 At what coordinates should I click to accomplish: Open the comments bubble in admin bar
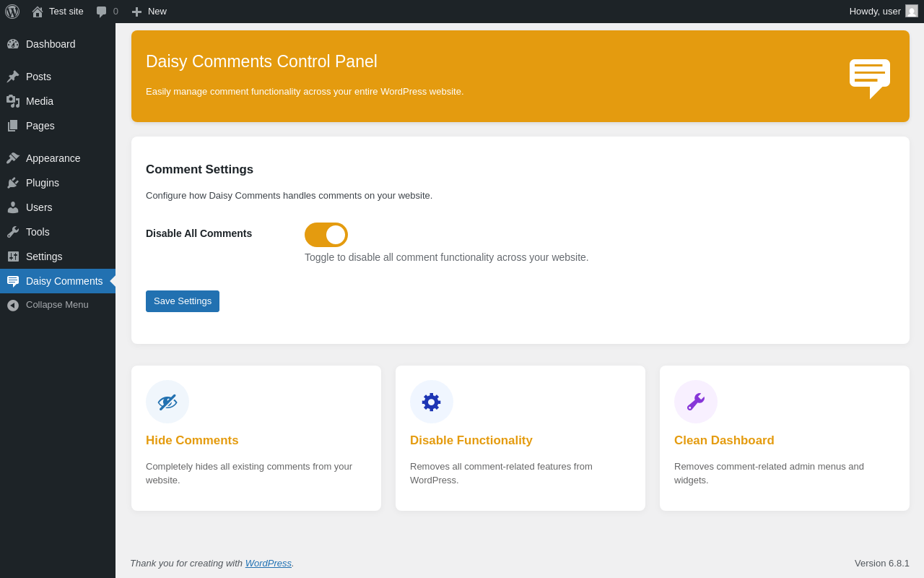pyautogui.click(x=107, y=12)
